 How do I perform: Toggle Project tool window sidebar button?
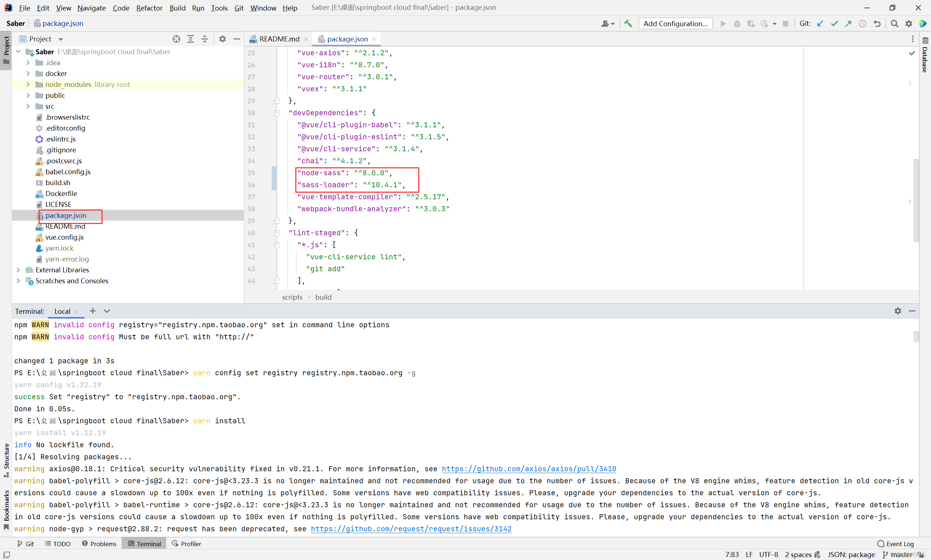pyautogui.click(x=6, y=49)
